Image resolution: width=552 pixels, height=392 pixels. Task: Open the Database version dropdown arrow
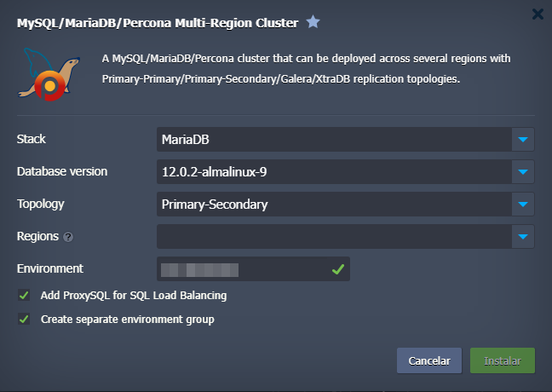click(x=524, y=172)
